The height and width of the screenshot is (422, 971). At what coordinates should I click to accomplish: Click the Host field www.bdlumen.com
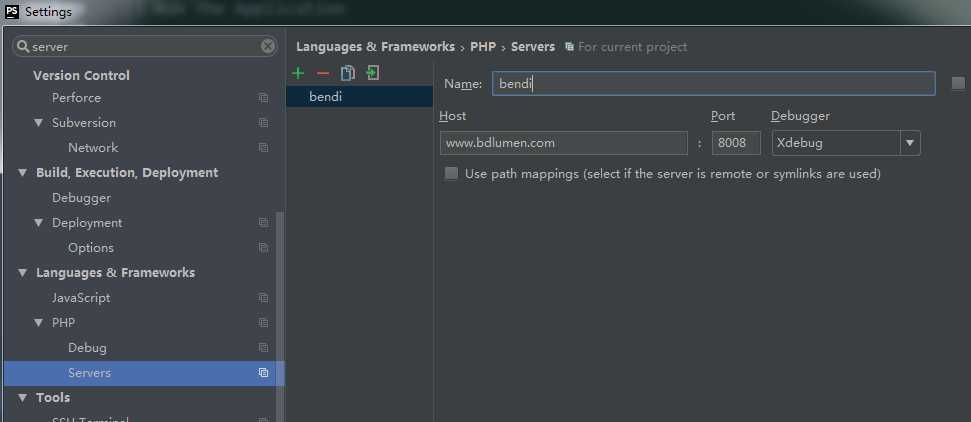click(x=564, y=143)
